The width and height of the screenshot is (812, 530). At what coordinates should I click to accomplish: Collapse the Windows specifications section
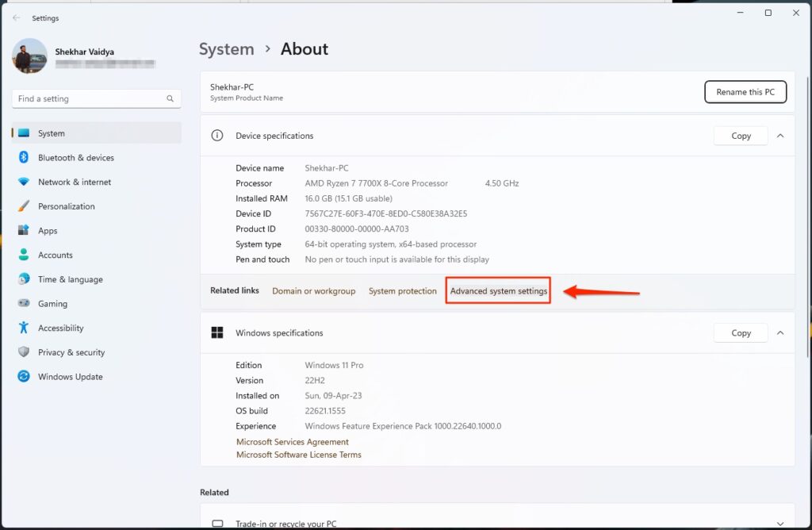point(780,333)
